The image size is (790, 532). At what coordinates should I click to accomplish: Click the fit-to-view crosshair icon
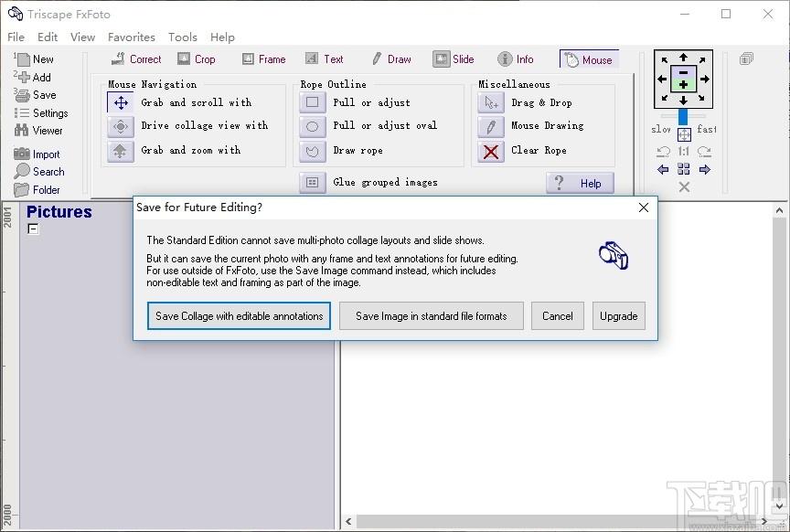[x=684, y=135]
